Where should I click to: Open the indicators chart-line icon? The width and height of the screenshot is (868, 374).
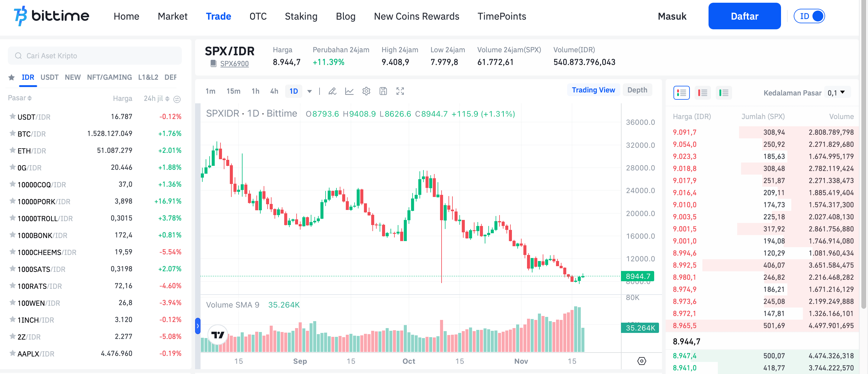pos(350,91)
